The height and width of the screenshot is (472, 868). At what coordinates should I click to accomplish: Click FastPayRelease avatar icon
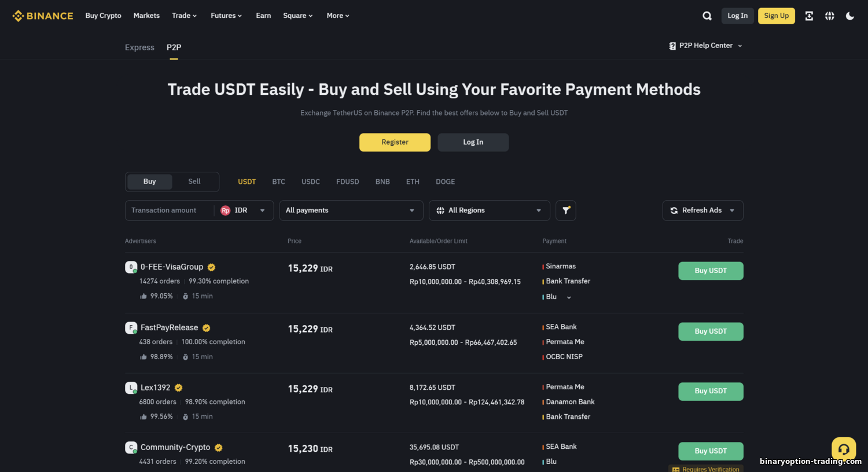tap(131, 328)
